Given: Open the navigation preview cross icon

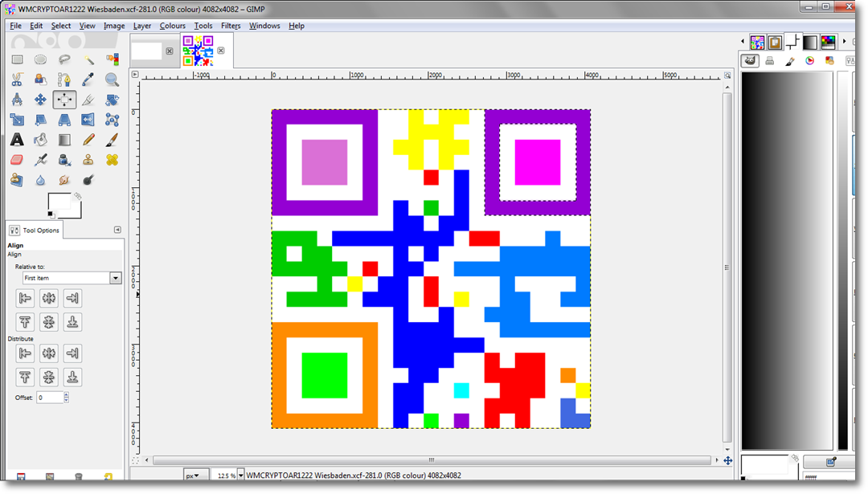Looking at the screenshot, I should (728, 460).
